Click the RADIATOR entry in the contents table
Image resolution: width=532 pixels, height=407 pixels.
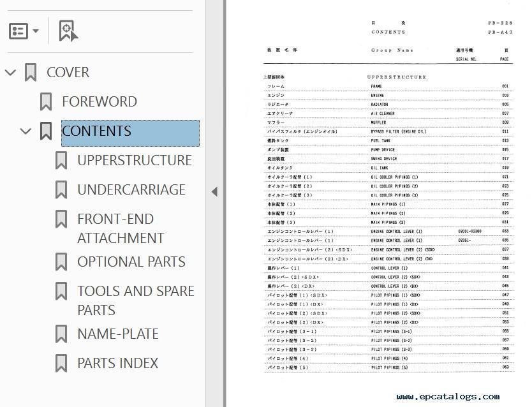(x=380, y=105)
